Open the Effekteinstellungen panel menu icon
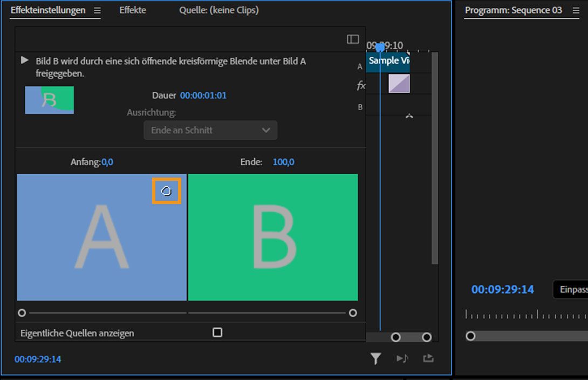The height and width of the screenshot is (380, 588). pos(97,10)
